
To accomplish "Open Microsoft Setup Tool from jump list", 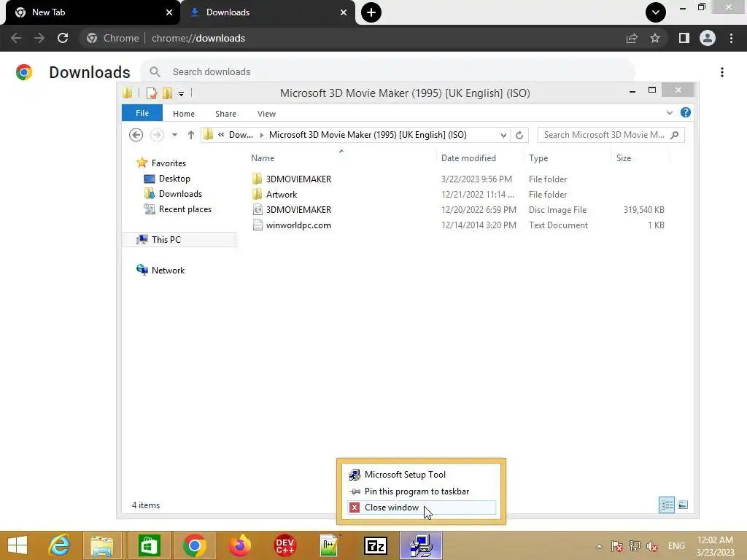I will (421, 475).
